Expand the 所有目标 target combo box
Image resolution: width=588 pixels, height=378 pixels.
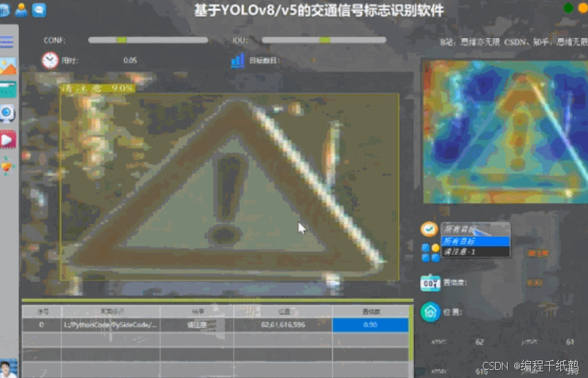tap(475, 229)
